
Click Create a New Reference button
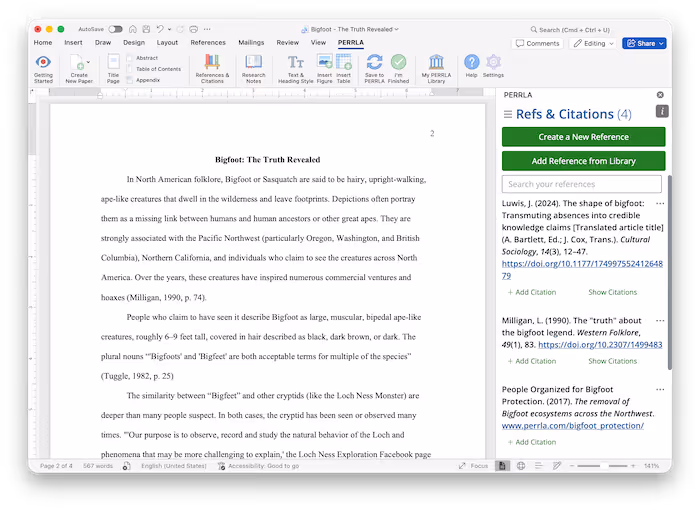583,137
